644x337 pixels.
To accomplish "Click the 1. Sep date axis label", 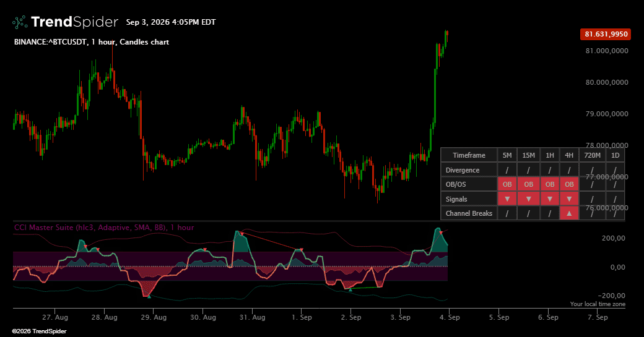I will (x=302, y=317).
